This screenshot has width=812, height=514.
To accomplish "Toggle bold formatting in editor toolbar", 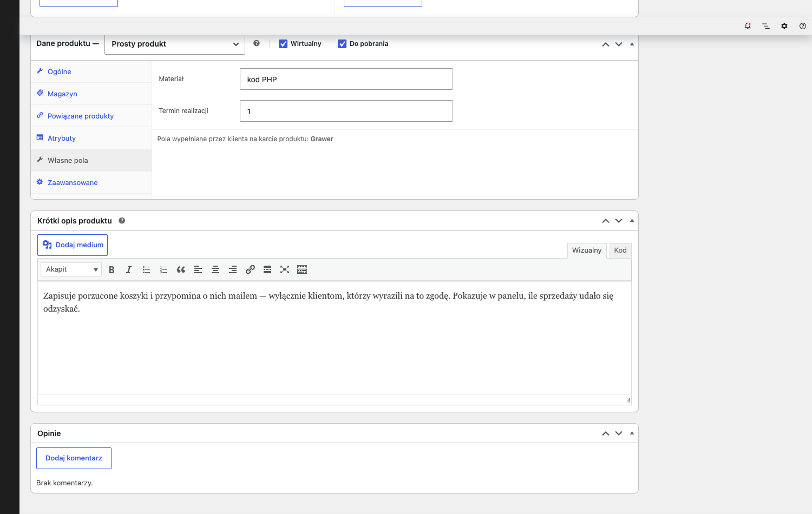I will coord(112,269).
